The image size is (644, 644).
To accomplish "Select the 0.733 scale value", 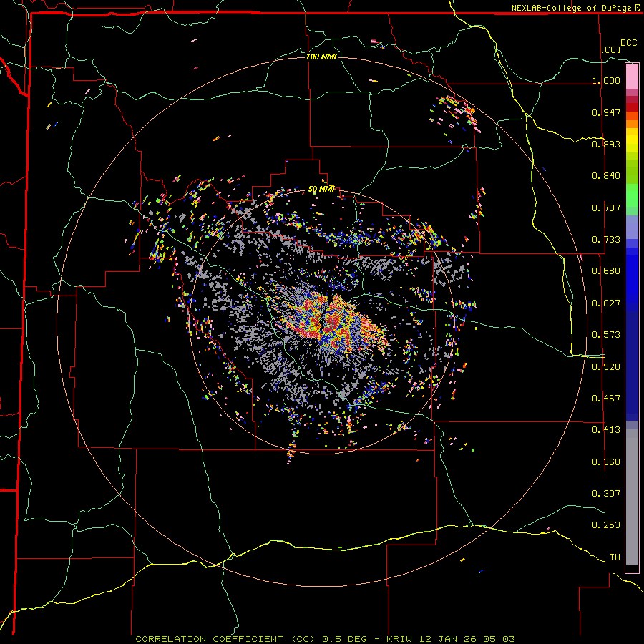I will click(606, 240).
